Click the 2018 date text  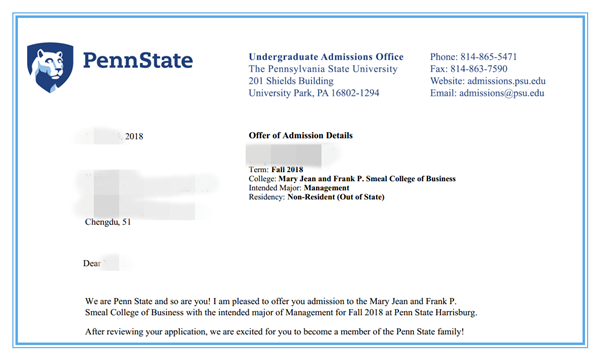click(134, 137)
